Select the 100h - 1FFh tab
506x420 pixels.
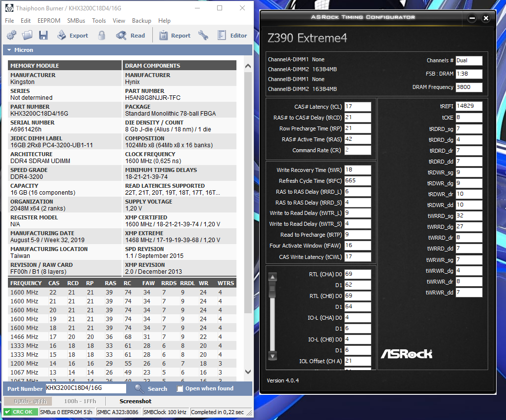(80, 401)
